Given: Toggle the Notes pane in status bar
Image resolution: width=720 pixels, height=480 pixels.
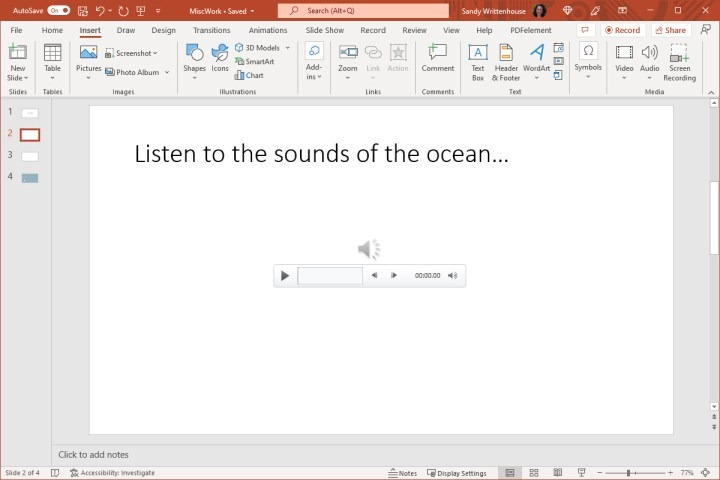Looking at the screenshot, I should click(402, 473).
